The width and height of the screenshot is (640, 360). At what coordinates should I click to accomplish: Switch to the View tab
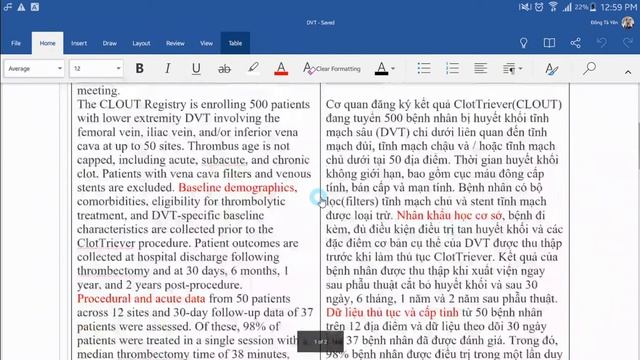[x=206, y=43]
